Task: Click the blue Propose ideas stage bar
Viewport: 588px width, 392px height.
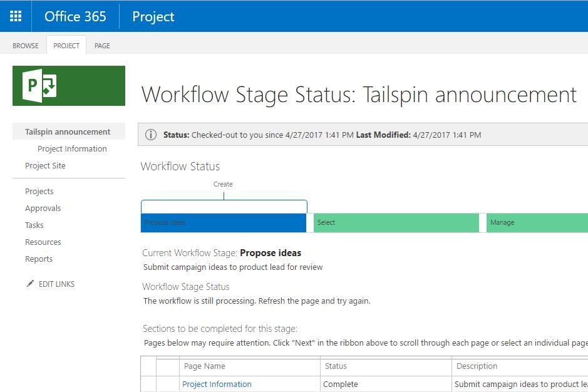Action: click(224, 223)
